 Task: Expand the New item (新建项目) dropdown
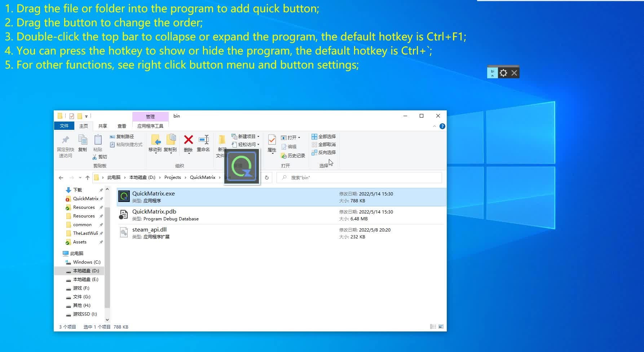(258, 137)
